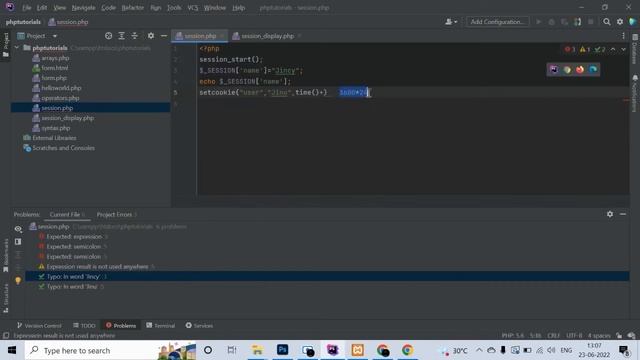Open the Services tool window

tap(199, 325)
